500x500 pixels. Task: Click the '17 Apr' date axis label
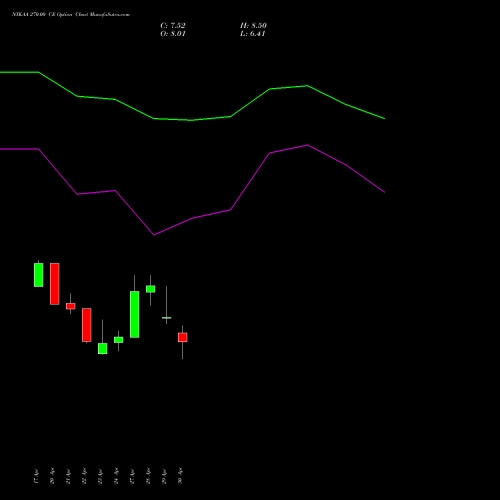(x=36, y=476)
